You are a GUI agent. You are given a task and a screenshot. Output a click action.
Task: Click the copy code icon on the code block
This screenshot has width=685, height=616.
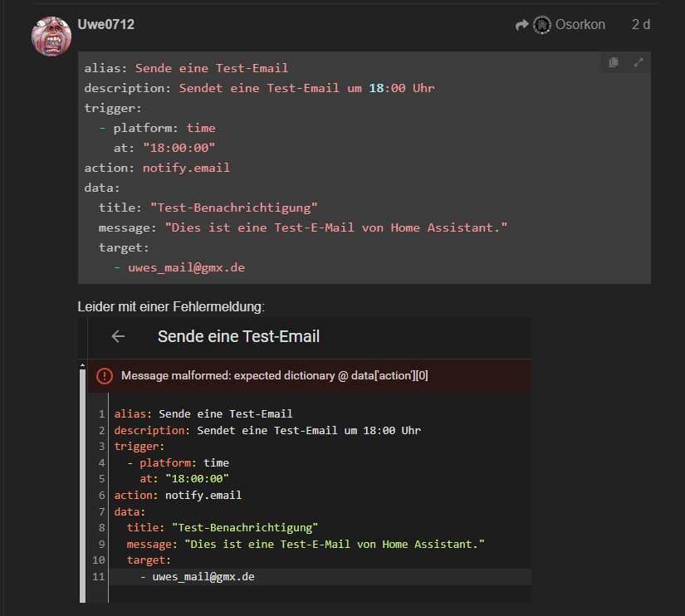[614, 62]
